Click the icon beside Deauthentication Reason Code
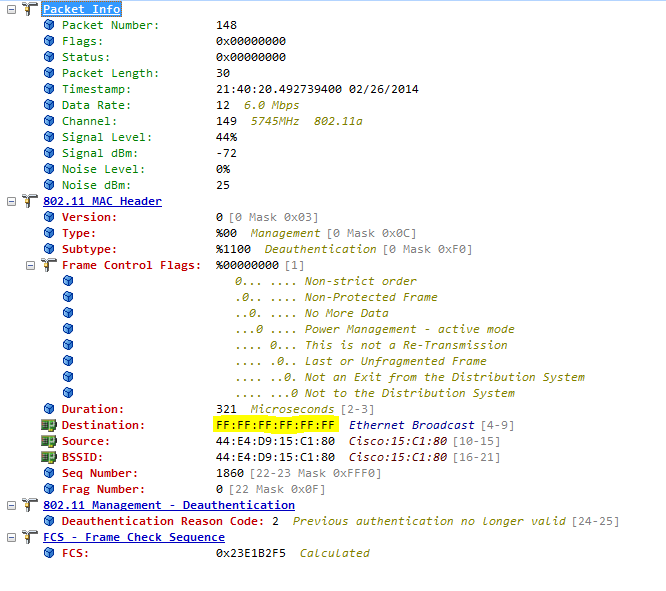666x591 pixels. click(49, 521)
